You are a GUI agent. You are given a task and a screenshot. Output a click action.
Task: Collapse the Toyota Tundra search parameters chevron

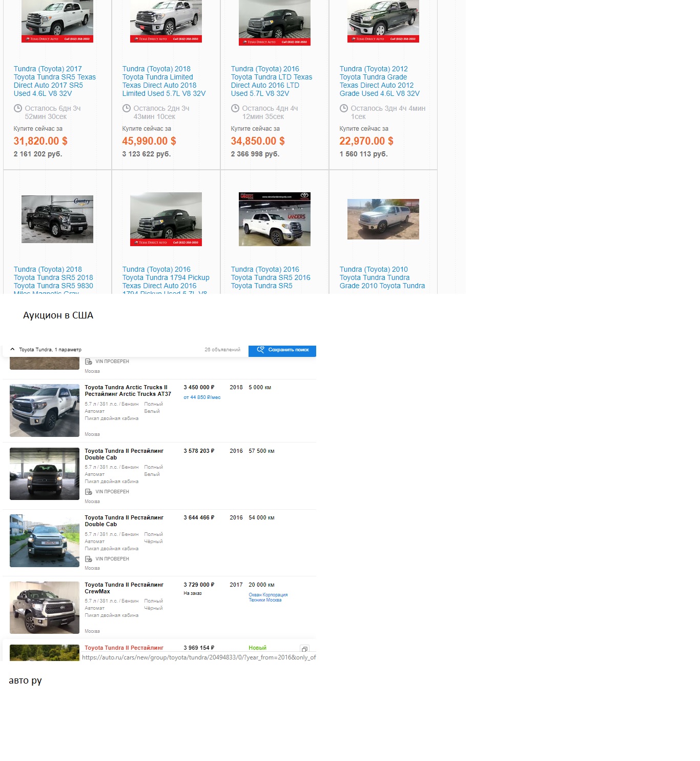(12, 350)
